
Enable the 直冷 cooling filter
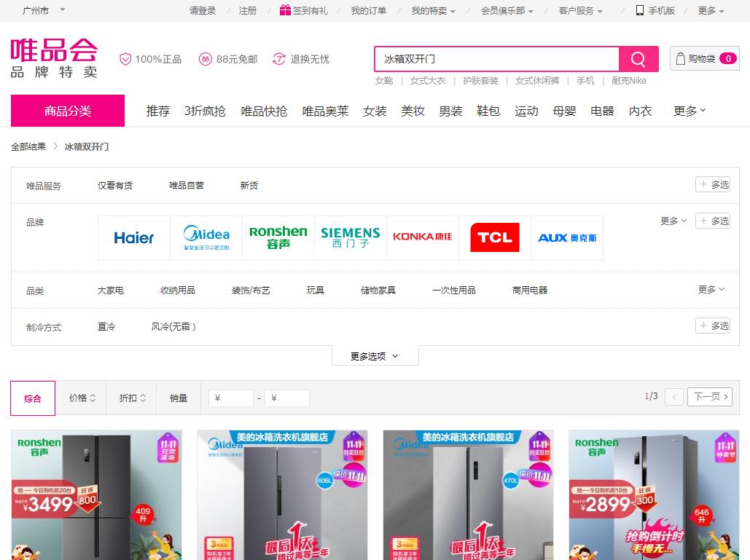(x=106, y=326)
